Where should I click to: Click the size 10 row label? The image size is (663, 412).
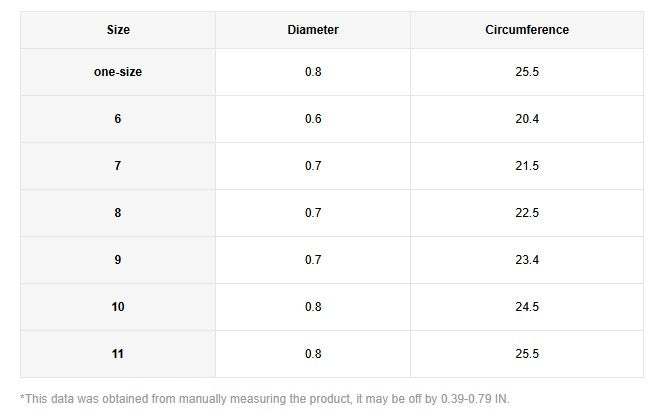pyautogui.click(x=118, y=307)
